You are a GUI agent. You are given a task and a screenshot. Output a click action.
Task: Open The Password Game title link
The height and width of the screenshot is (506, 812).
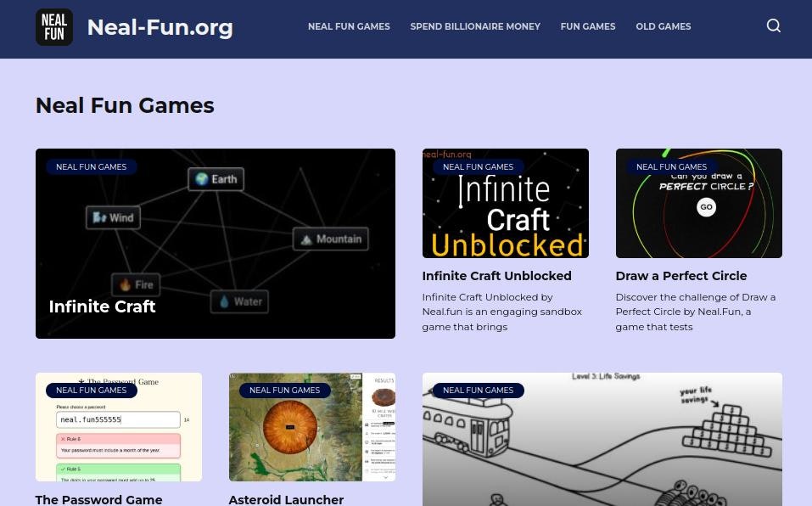[99, 500]
